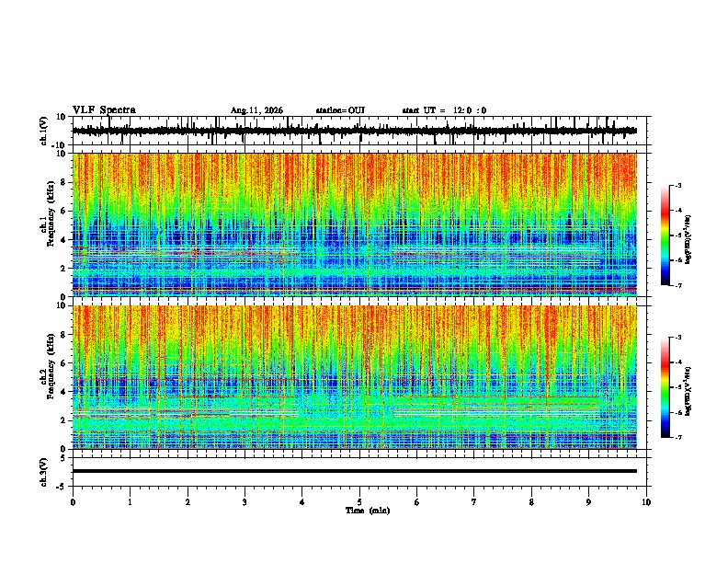728x563 pixels.
Task: Click the ch.2 colorbar unit label text
Action: pyautogui.click(x=688, y=391)
